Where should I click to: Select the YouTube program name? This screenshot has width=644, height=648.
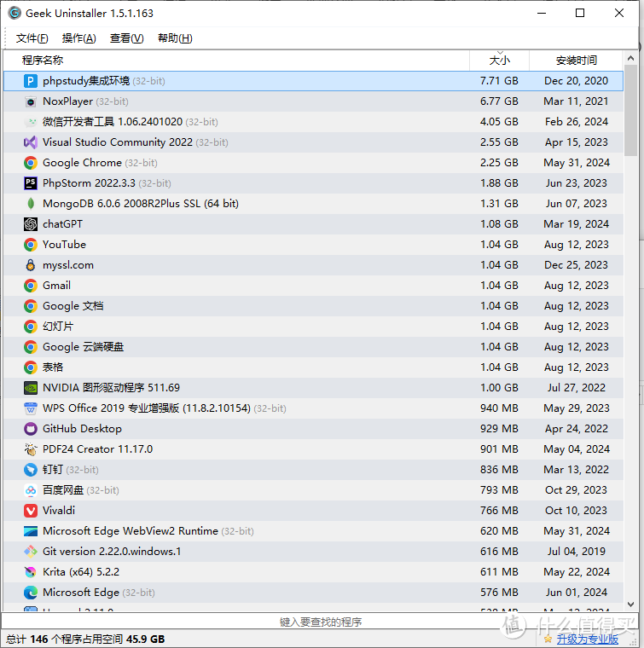(64, 245)
